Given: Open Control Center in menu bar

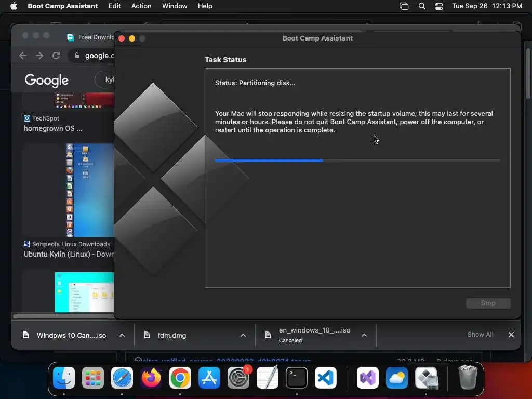Looking at the screenshot, I should point(438,6).
